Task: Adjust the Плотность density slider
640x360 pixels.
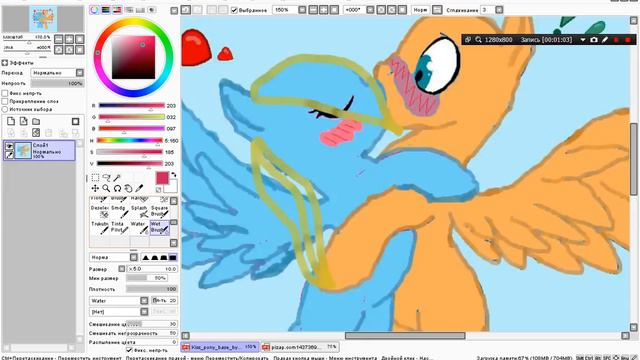Action: point(151,289)
